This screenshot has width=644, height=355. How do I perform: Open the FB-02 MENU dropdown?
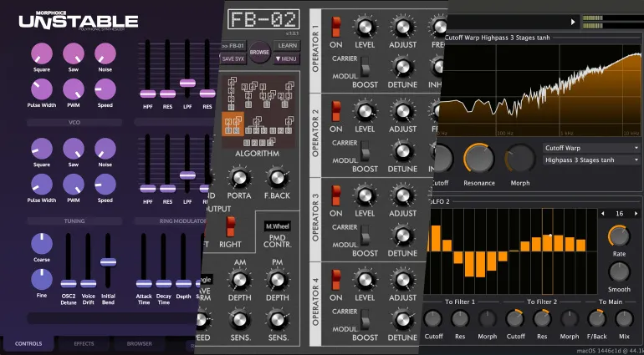click(x=286, y=58)
